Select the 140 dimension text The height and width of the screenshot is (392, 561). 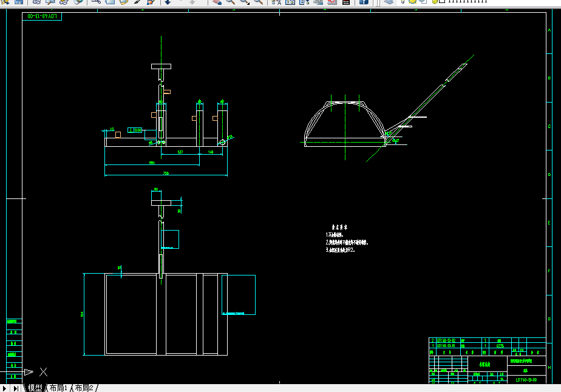tap(211, 152)
